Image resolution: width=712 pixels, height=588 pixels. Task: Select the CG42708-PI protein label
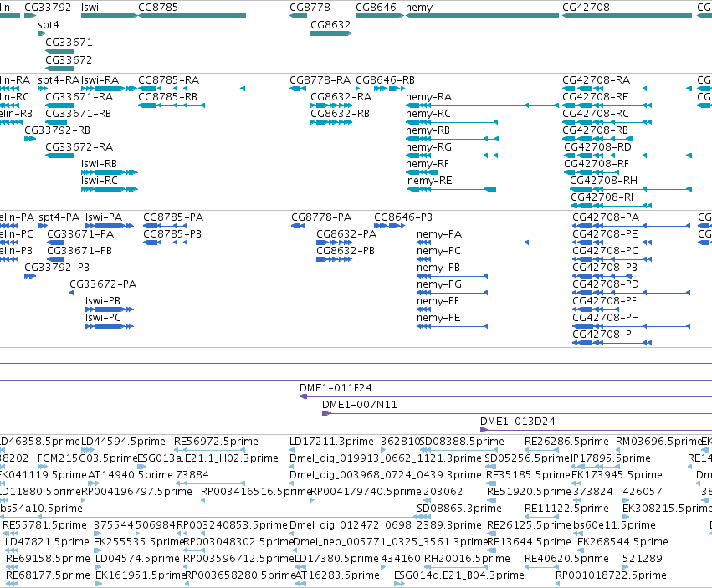pos(603,335)
